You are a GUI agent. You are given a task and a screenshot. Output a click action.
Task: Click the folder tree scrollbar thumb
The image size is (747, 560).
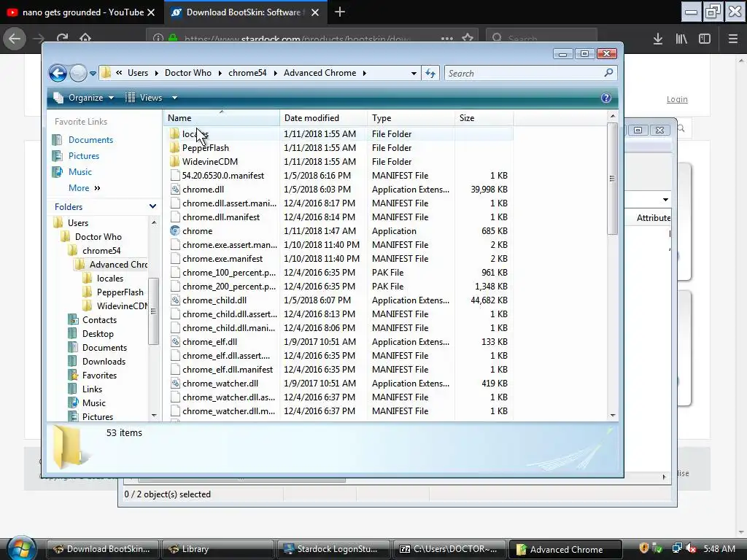point(153,311)
